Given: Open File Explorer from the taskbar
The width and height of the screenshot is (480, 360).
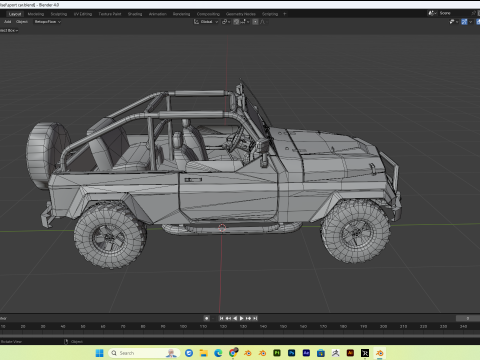Looking at the screenshot, I should (204, 353).
